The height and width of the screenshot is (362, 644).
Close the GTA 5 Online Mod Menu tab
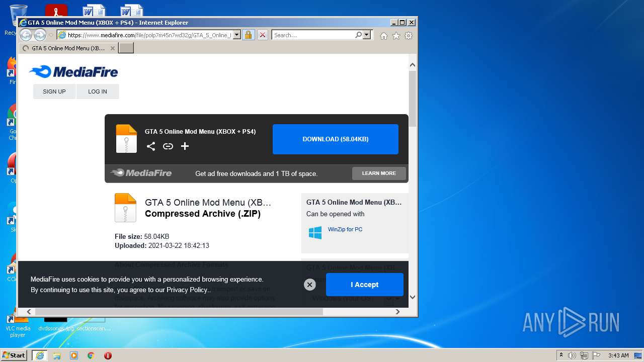coord(113,48)
